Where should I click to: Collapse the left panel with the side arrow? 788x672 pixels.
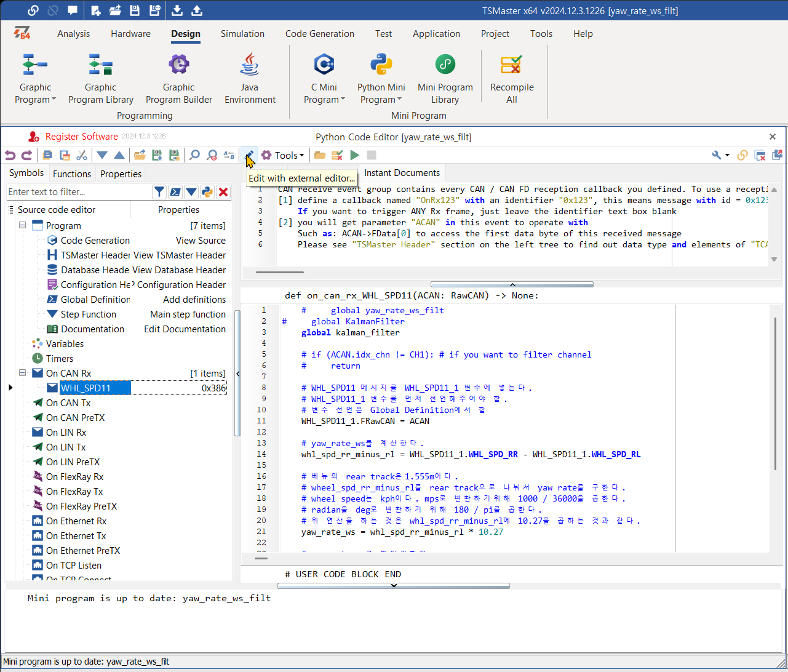pos(238,373)
